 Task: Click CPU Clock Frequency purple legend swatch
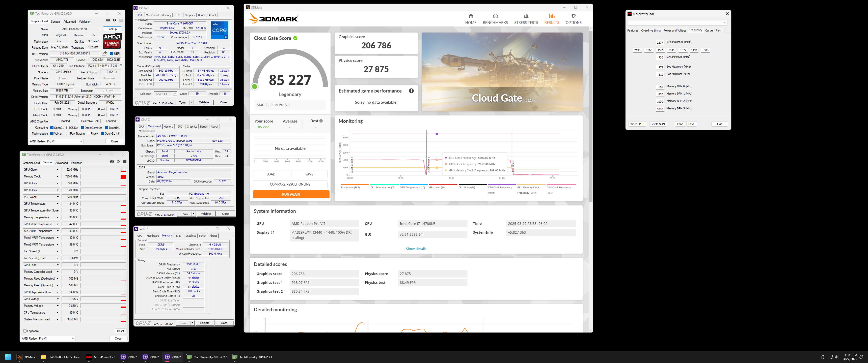coord(502,185)
